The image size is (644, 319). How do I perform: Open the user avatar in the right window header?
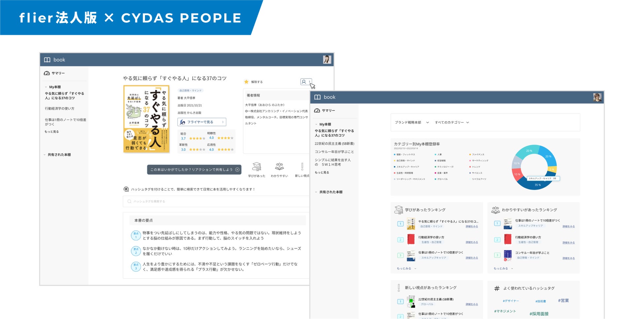[597, 97]
